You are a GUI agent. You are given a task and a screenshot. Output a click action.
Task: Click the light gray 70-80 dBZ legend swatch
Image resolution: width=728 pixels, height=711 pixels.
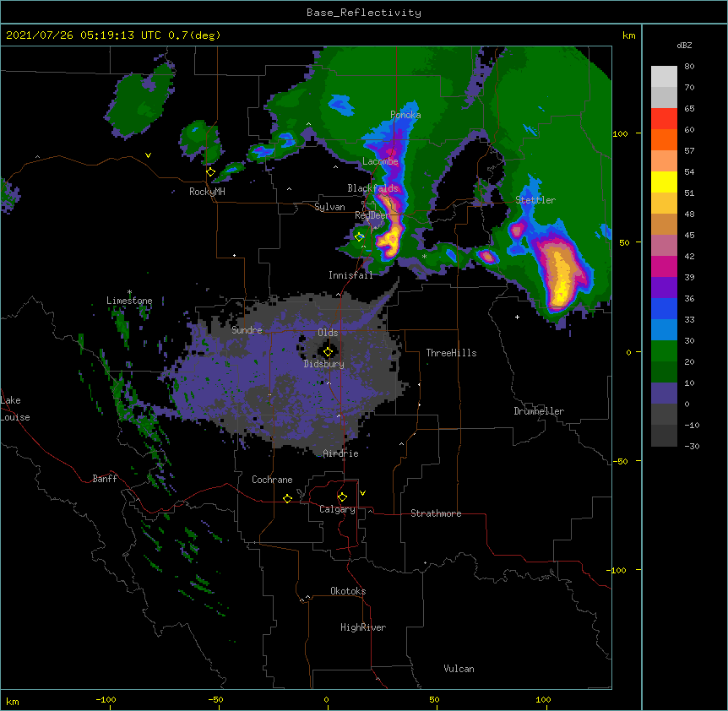pos(664,77)
